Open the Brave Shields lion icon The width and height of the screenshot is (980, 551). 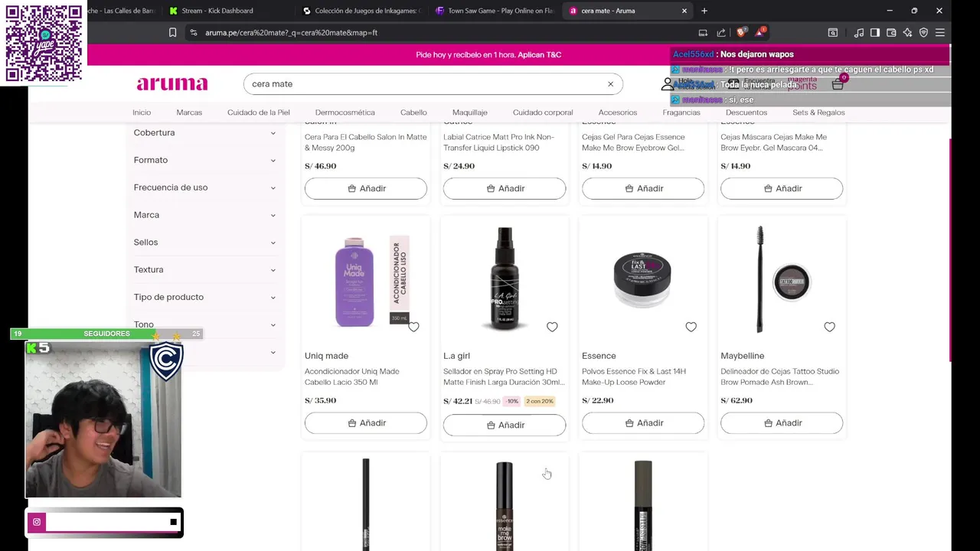[740, 33]
